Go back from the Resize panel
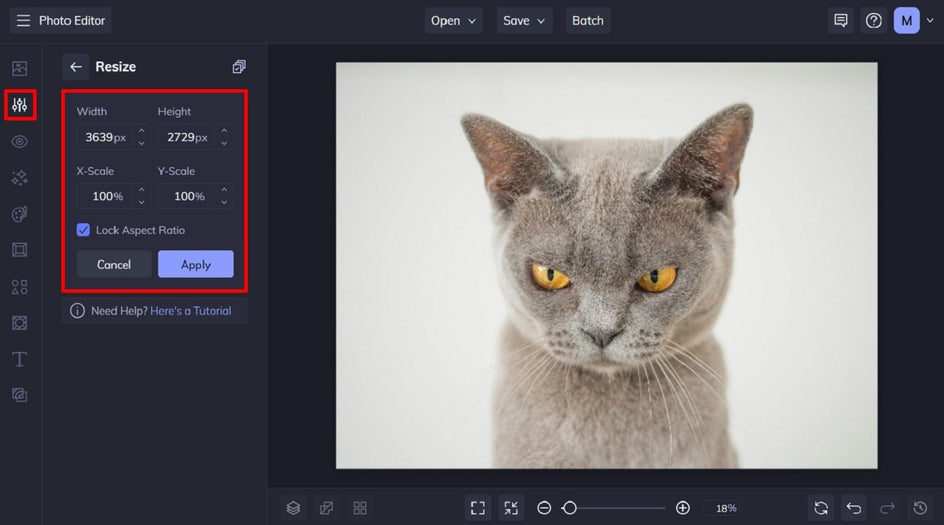 tap(76, 67)
